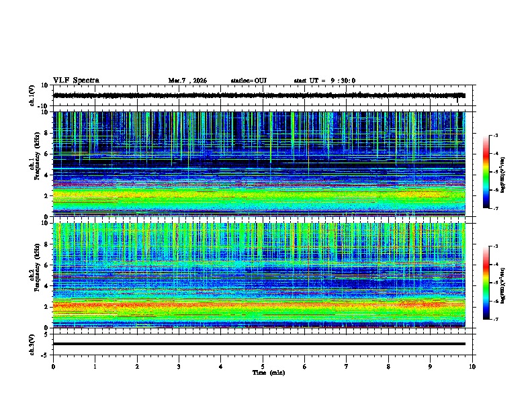This screenshot has width=532, height=411.
Task: Click time axis tick label "6"
Action: (305, 367)
